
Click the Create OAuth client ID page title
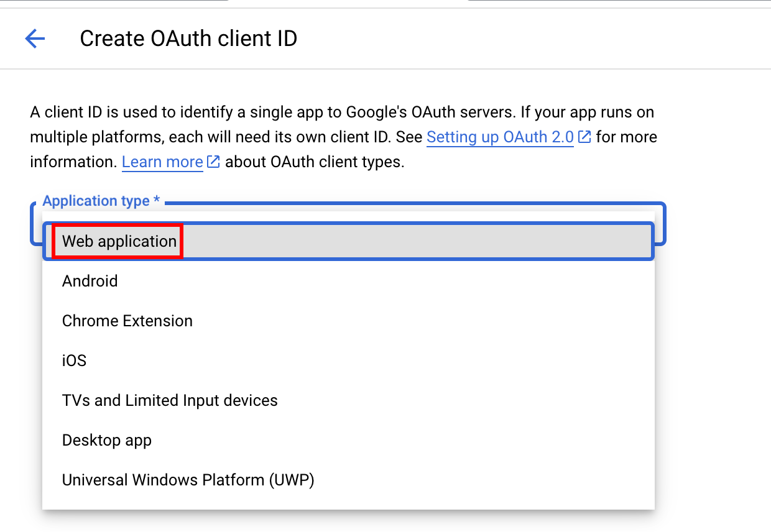pyautogui.click(x=188, y=38)
